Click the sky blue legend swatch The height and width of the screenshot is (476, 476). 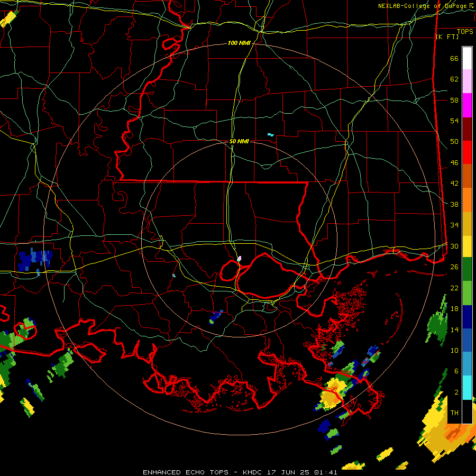467,364
